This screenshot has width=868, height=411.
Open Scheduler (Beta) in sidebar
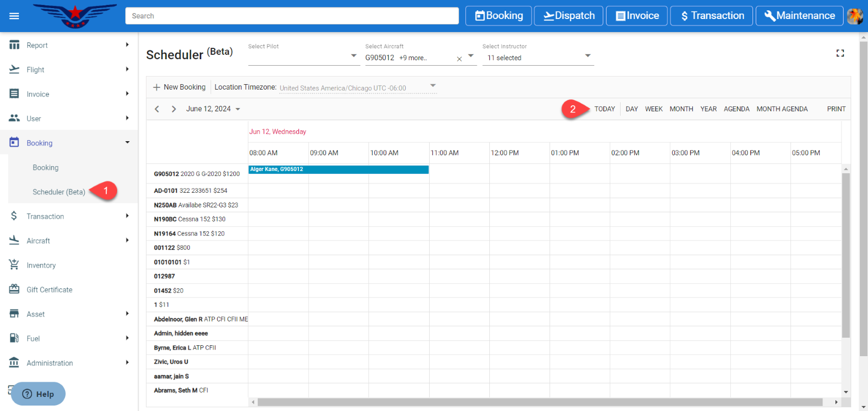[59, 192]
